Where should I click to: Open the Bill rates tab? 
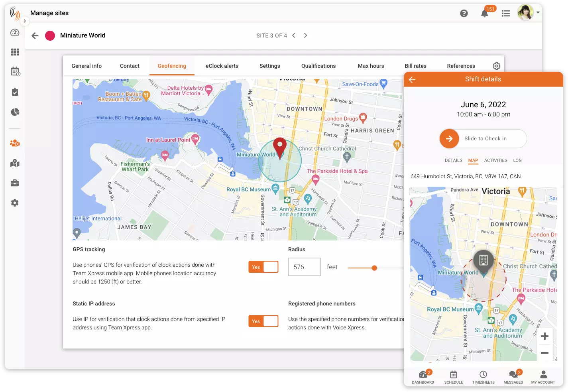[415, 66]
